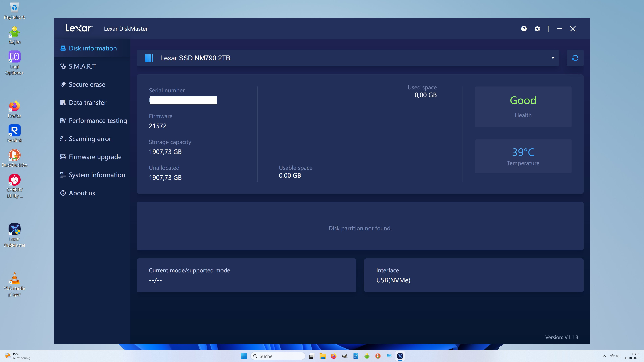Click the About us info icon
Screen dimensions: 644x362
tap(63, 193)
